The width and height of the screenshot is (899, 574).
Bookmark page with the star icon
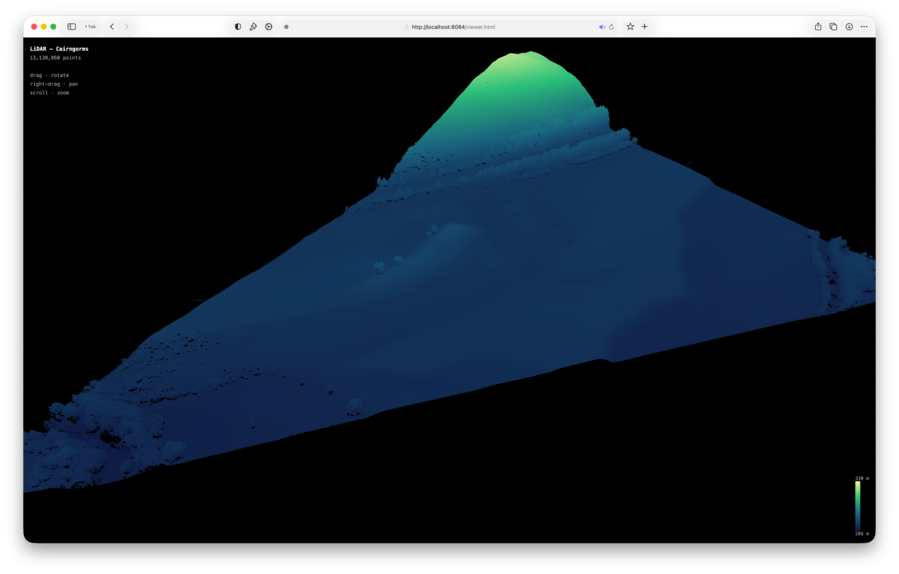tap(630, 26)
